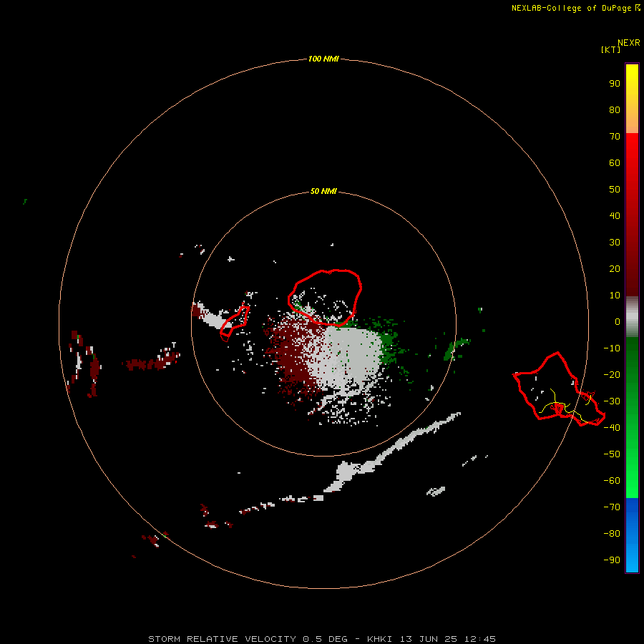The width and height of the screenshot is (644, 644).
Task: Click the 70 value on the velocity scale
Action: 615,137
